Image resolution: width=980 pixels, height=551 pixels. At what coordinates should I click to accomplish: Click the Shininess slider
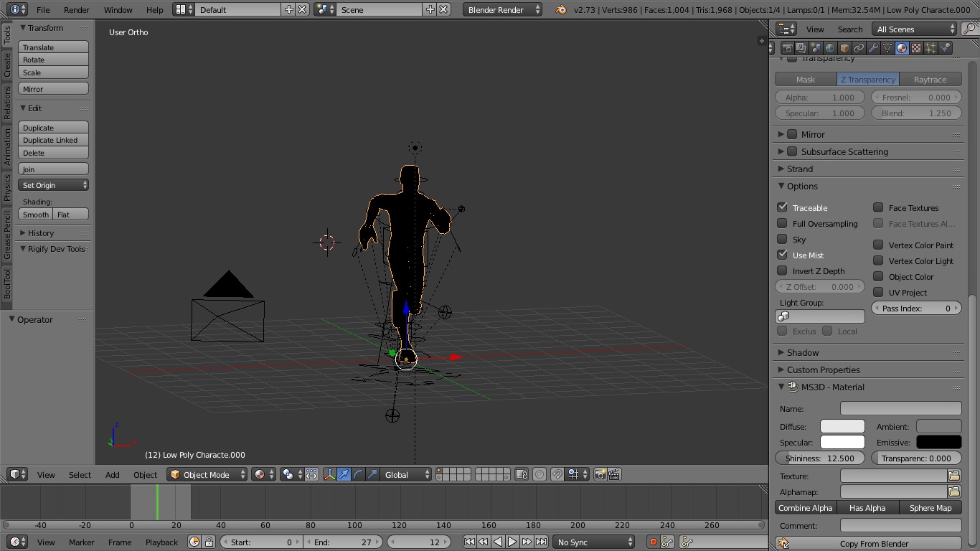point(821,458)
